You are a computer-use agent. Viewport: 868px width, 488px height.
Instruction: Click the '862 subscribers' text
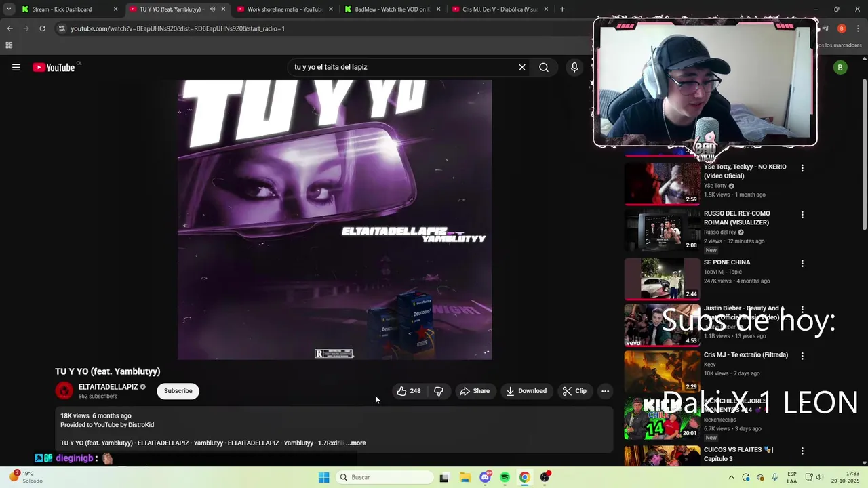point(98,396)
